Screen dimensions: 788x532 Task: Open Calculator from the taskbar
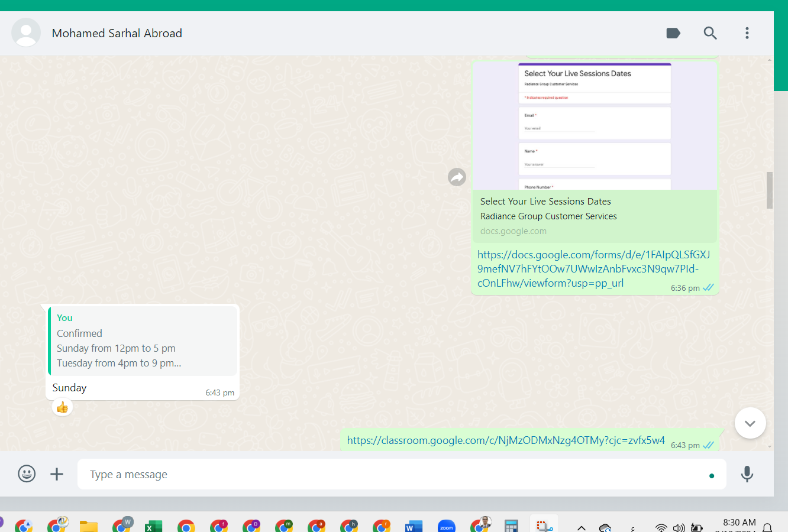[511, 525]
